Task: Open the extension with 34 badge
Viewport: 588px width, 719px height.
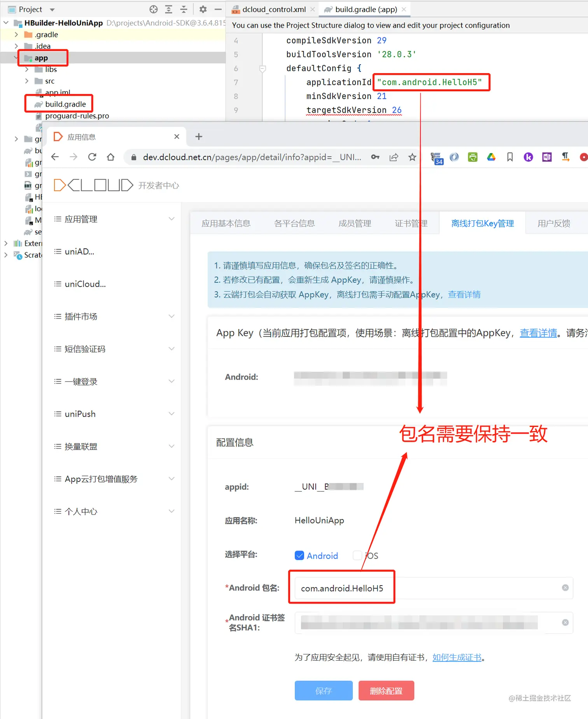Action: pyautogui.click(x=437, y=158)
